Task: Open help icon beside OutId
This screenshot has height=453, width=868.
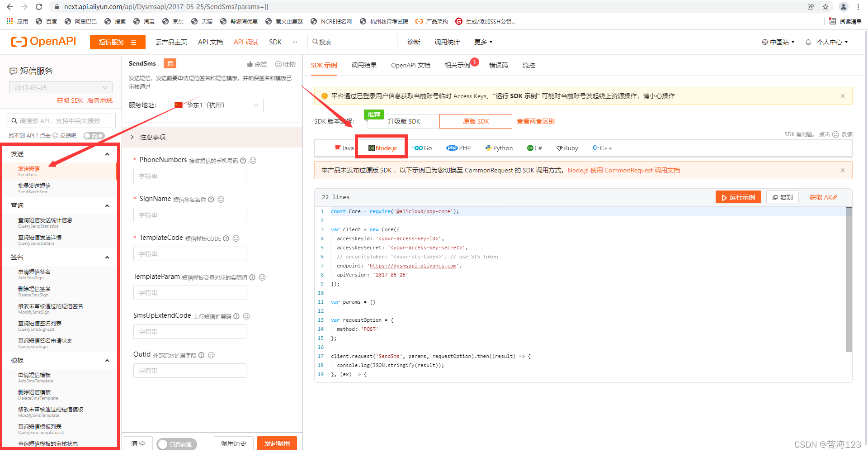Action: [x=202, y=355]
